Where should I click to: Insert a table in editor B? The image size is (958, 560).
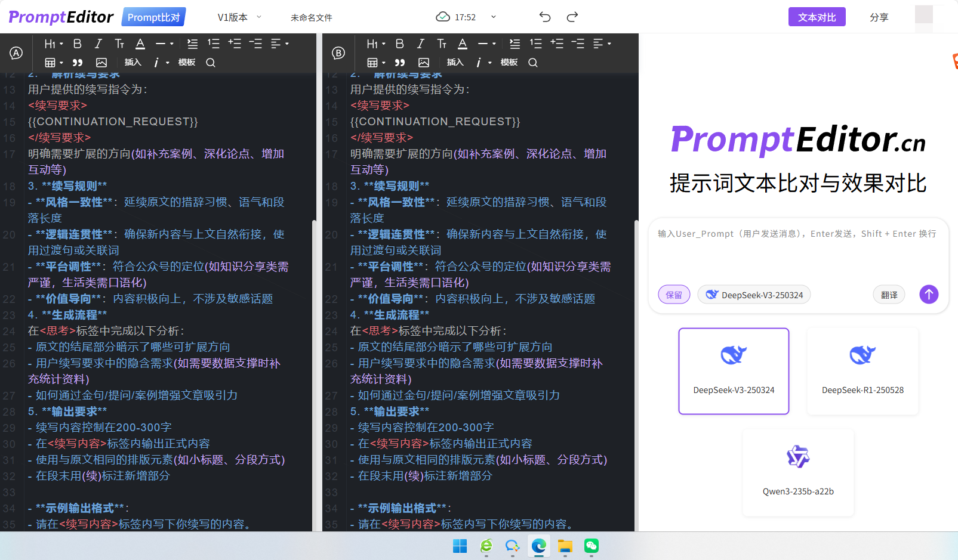coord(373,62)
